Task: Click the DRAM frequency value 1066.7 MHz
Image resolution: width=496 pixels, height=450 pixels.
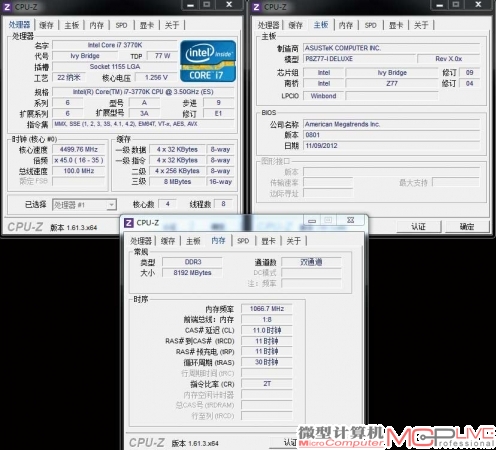Action: (267, 309)
